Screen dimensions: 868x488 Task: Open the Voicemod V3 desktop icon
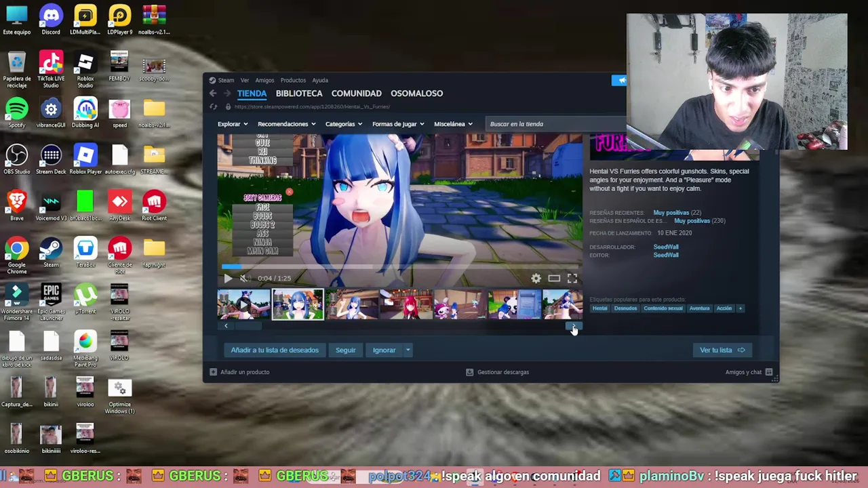(51, 206)
